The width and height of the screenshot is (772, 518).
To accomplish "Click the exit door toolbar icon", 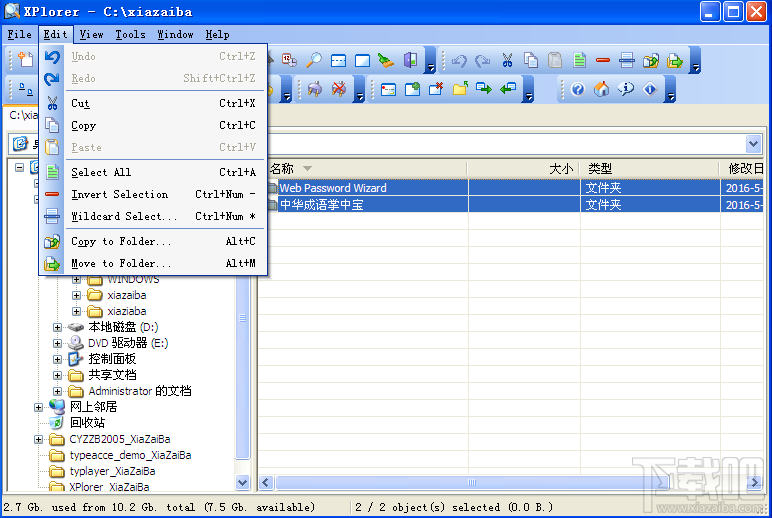I will 410,61.
